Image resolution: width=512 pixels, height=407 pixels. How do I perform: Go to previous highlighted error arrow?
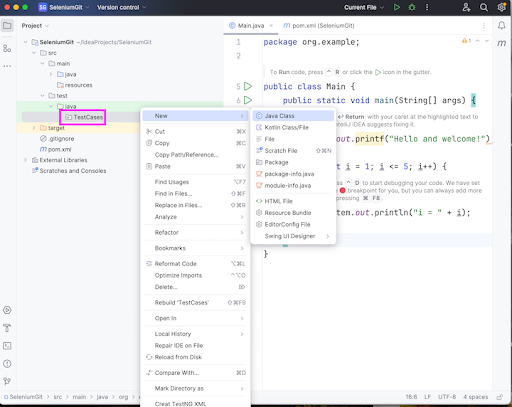coord(478,41)
